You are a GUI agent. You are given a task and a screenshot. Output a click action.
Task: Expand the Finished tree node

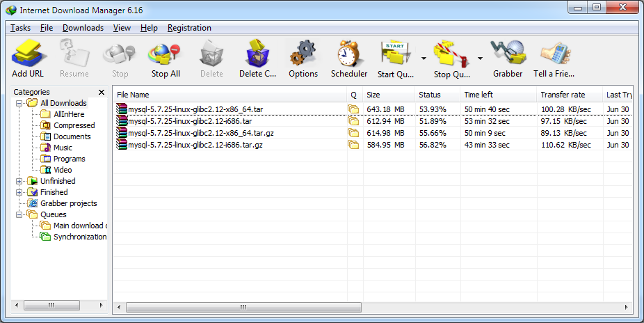(x=19, y=192)
